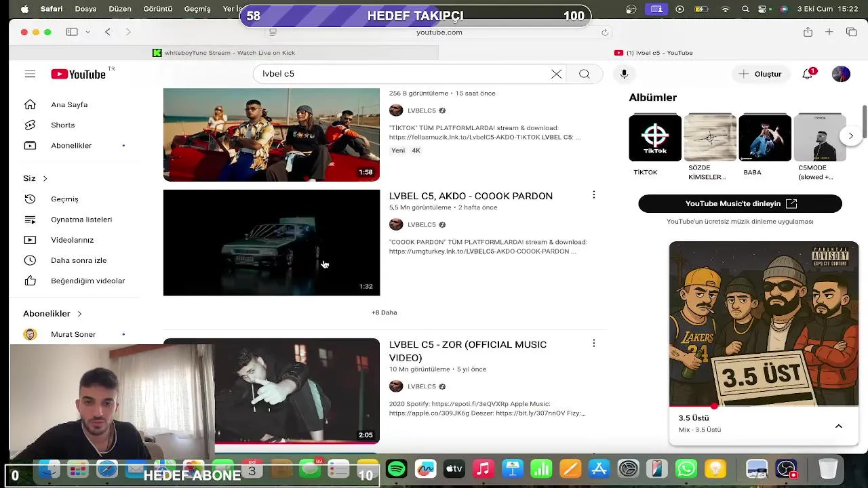
Task: Open WhatsApp from the Dock
Action: (686, 468)
